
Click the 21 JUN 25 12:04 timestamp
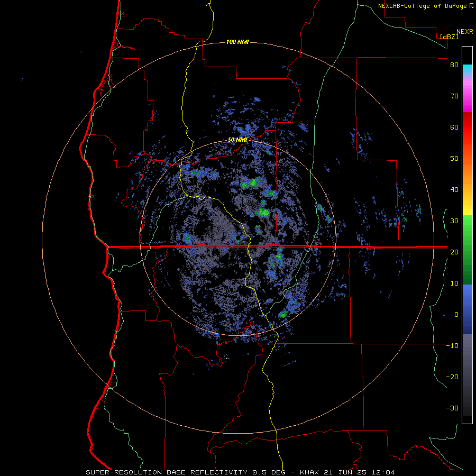tap(360, 472)
